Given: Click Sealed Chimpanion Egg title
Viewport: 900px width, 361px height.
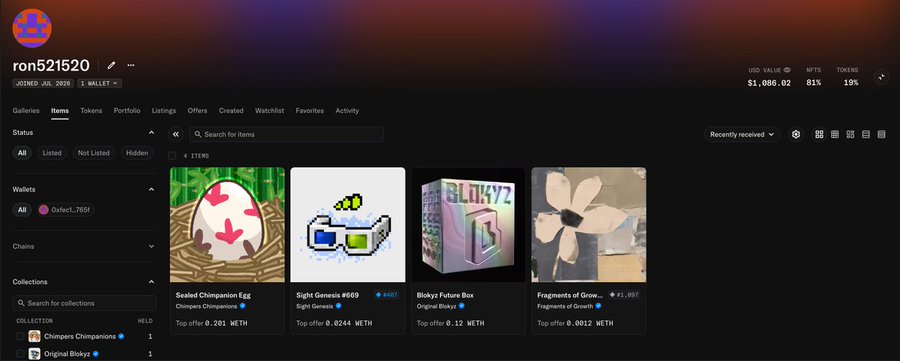Looking at the screenshot, I should coord(213,295).
